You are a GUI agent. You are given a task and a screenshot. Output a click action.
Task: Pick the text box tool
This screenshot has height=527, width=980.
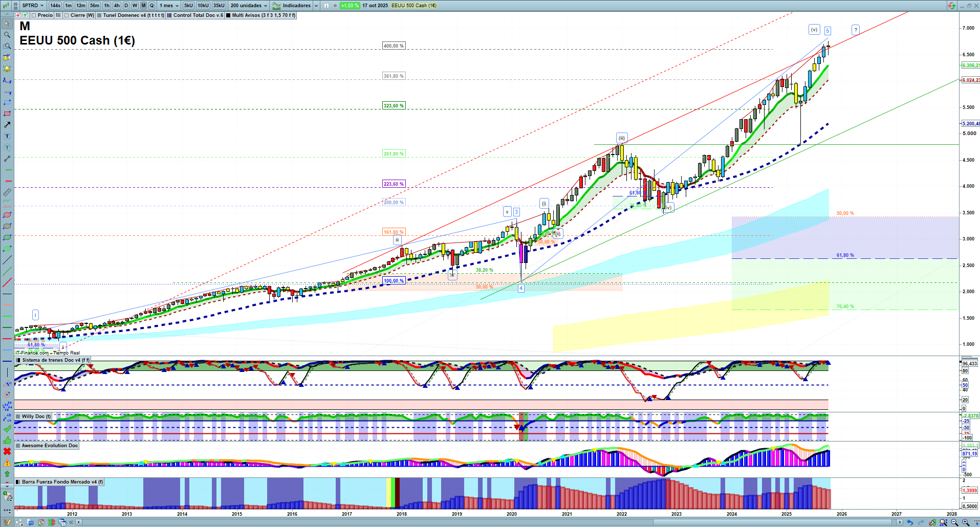coord(7,136)
